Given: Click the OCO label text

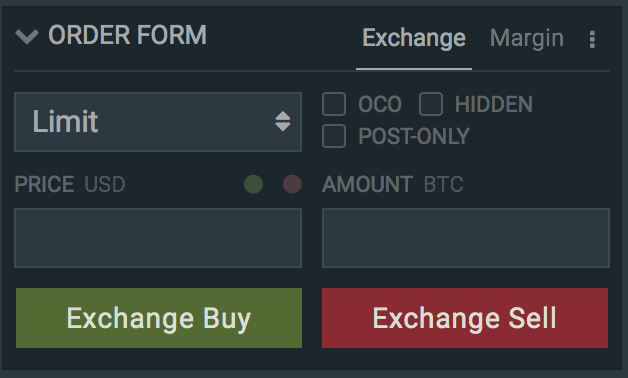Looking at the screenshot, I should 380,105.
